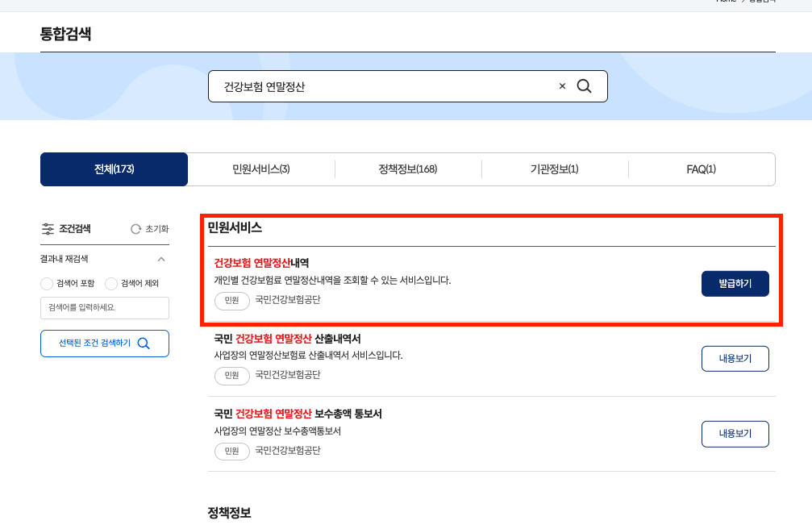Switch to the 기관정보(1) tab
This screenshot has height=529, width=812.
554,169
